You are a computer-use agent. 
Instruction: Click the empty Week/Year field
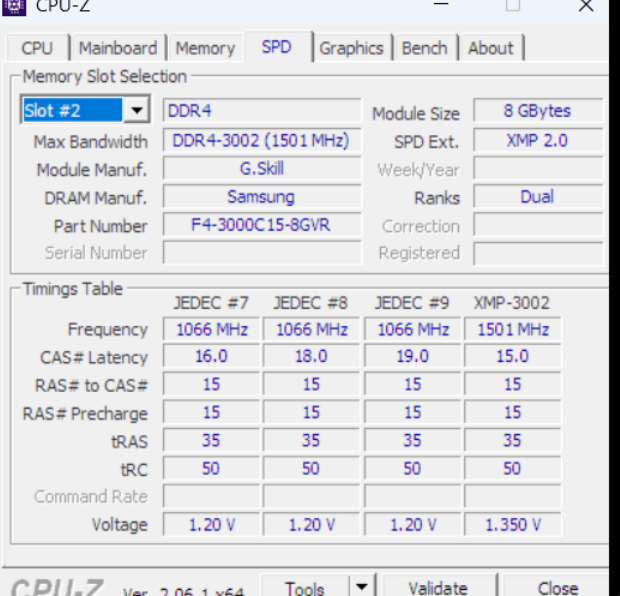(537, 169)
